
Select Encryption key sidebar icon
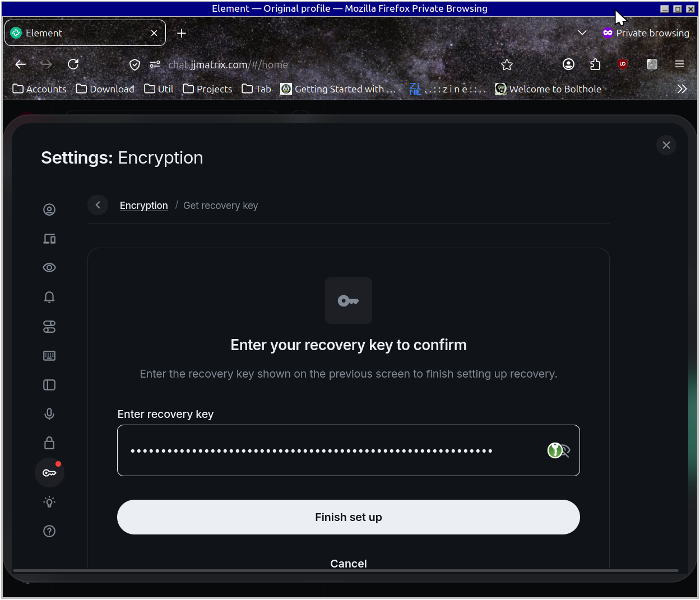coord(49,473)
